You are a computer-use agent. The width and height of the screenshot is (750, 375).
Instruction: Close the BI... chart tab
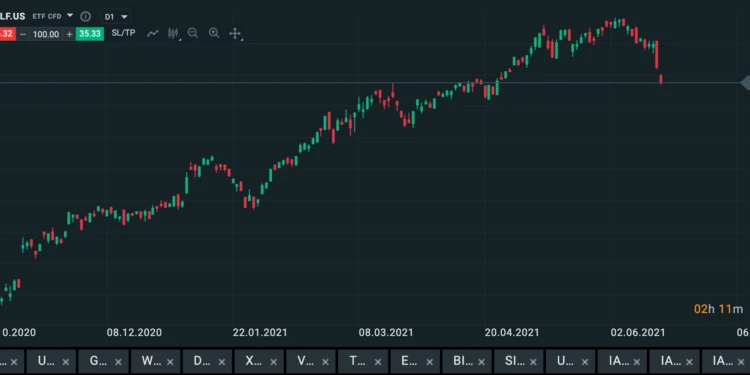(481, 362)
